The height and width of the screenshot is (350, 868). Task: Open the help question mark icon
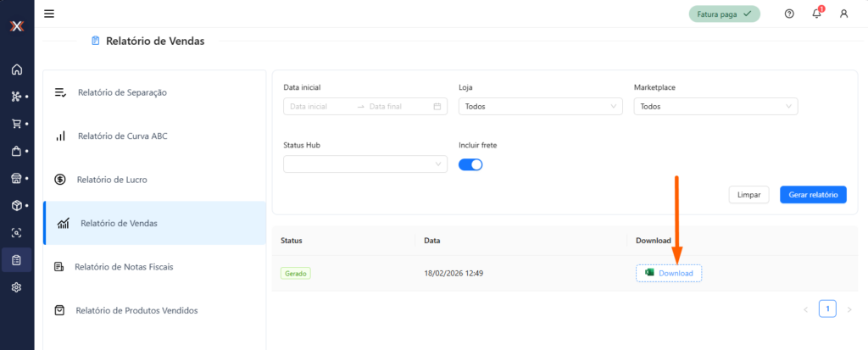(789, 14)
